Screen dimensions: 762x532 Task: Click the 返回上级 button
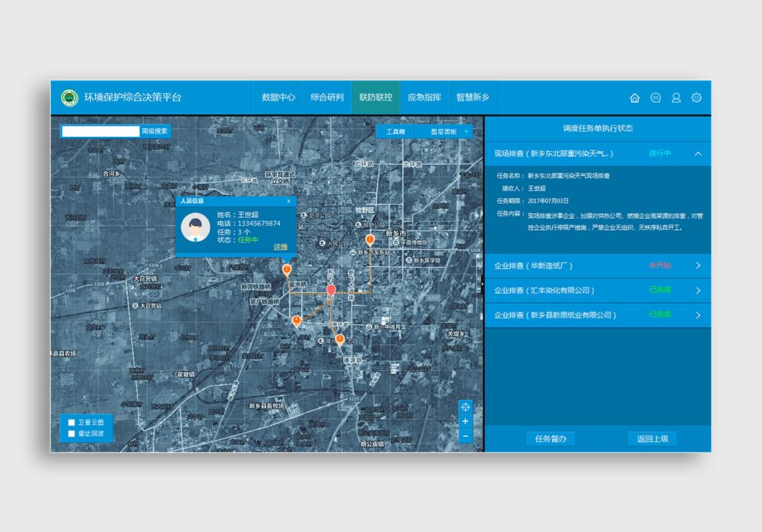point(653,439)
